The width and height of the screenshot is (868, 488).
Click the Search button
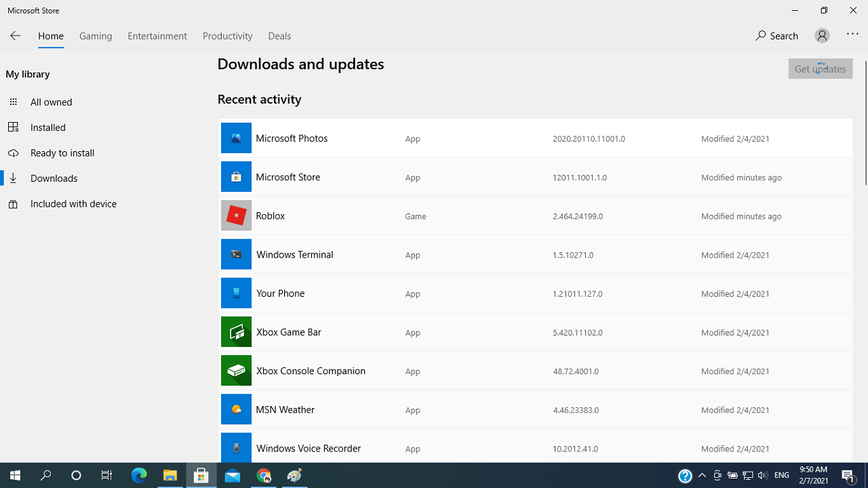pyautogui.click(x=777, y=36)
